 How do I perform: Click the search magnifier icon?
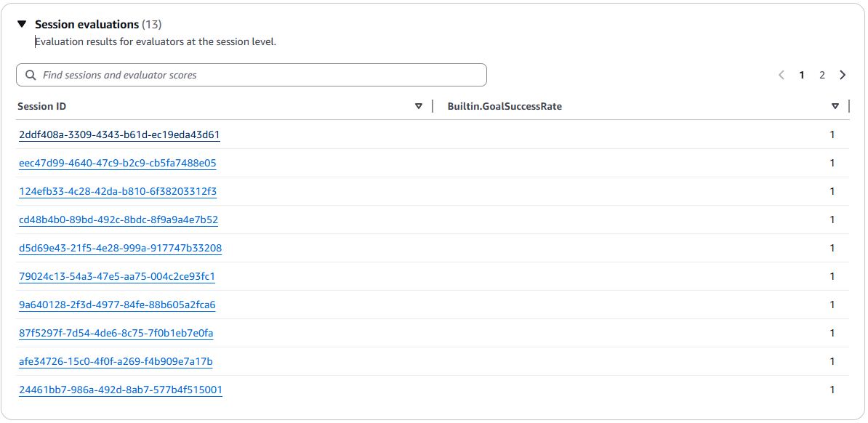click(x=31, y=75)
